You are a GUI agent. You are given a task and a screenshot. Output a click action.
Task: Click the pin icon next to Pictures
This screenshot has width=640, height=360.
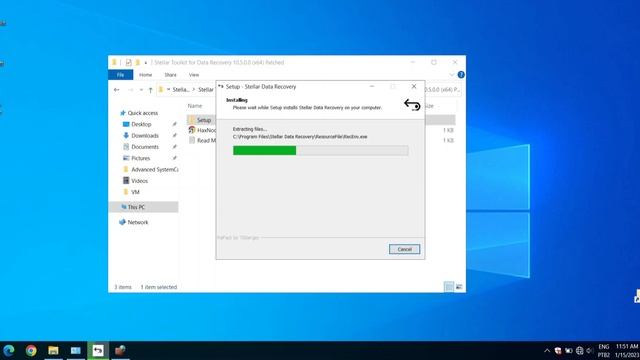tap(175, 158)
